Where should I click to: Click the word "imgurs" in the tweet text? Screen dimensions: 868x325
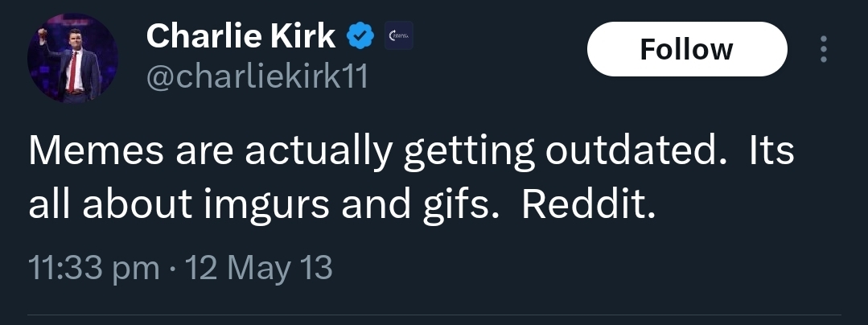pyautogui.click(x=278, y=205)
